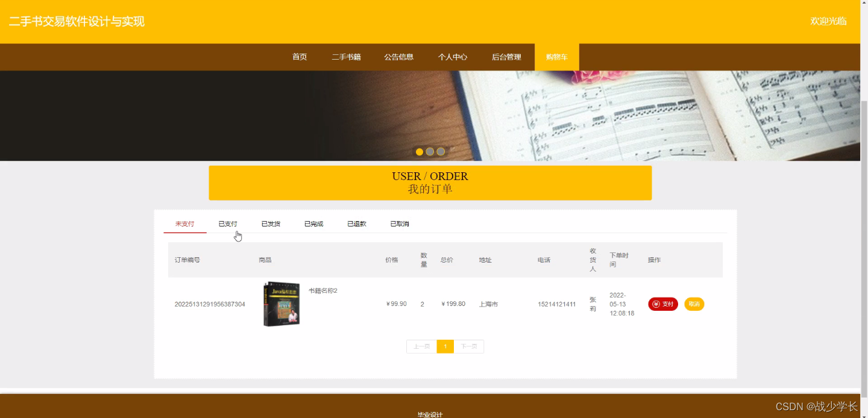The width and height of the screenshot is (868, 418).
Task: Click the 下一页 pagination button
Action: point(469,346)
